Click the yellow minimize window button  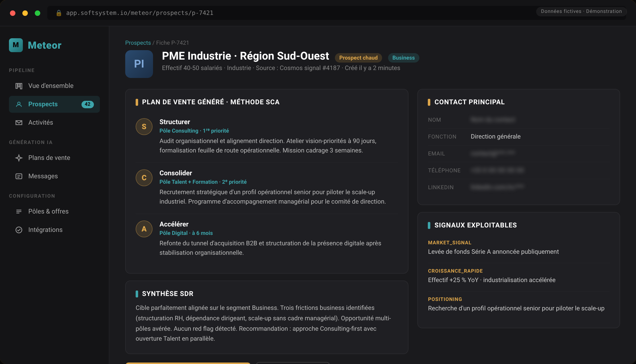pyautogui.click(x=25, y=13)
